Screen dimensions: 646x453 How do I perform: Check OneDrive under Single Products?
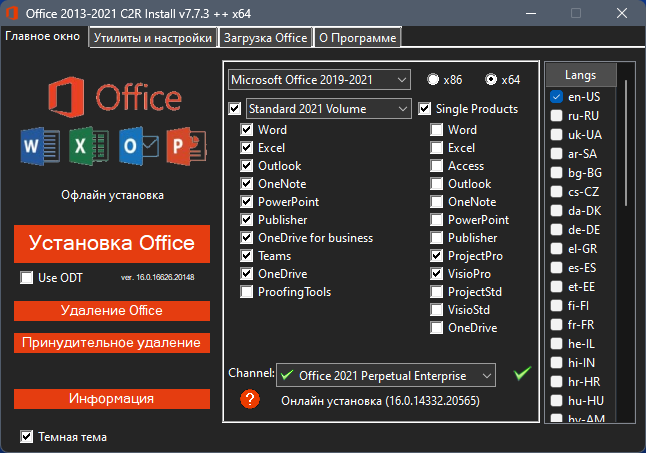[437, 328]
